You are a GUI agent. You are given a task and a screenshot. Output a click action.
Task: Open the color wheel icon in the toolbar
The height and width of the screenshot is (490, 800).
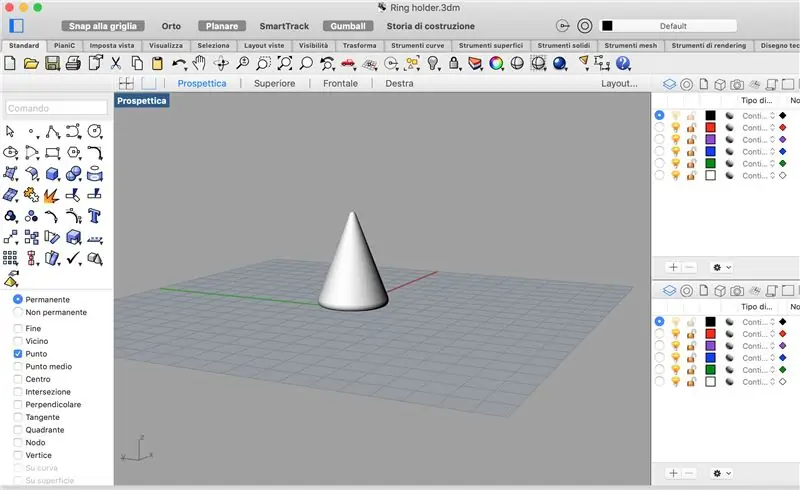click(496, 63)
